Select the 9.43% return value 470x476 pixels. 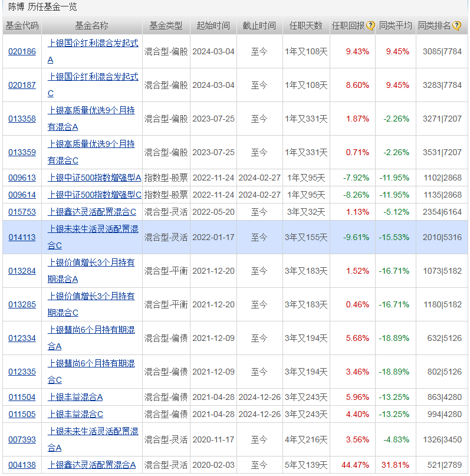(x=357, y=51)
